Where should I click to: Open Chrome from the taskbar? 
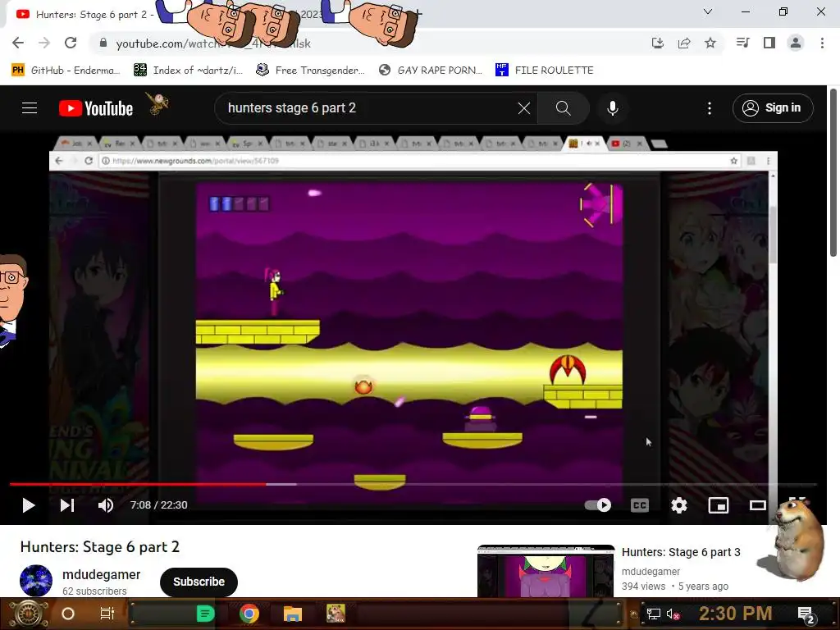tap(249, 614)
